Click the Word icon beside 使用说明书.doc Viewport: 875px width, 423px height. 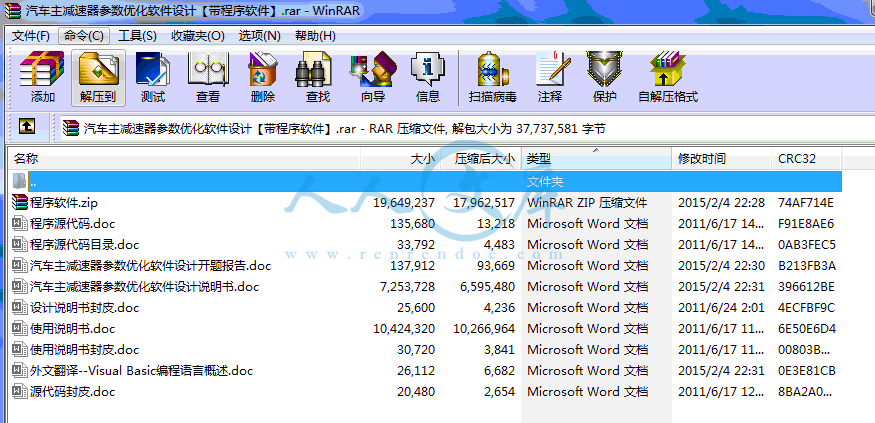[x=20, y=329]
